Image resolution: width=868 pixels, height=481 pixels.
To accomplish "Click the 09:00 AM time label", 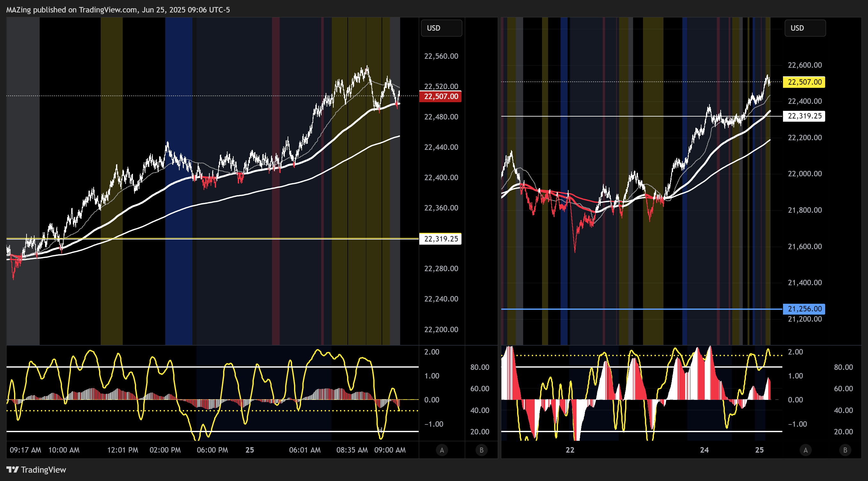I will pos(390,450).
